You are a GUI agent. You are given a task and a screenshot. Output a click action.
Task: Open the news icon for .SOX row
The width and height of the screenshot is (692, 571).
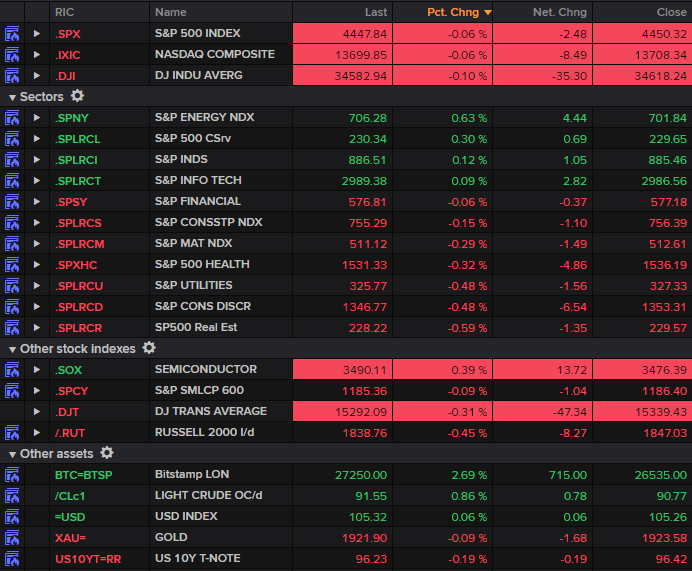(12, 370)
